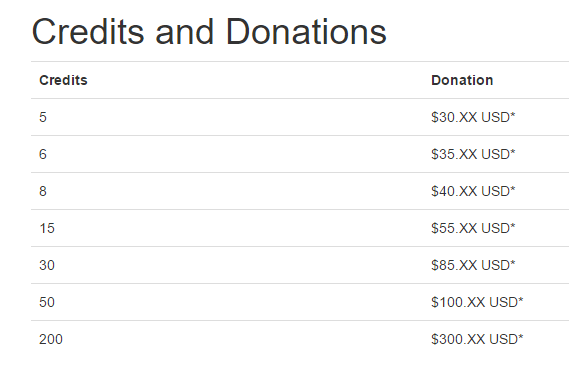Select the Donation column header
Screen dimensions: 569x368
coord(462,80)
